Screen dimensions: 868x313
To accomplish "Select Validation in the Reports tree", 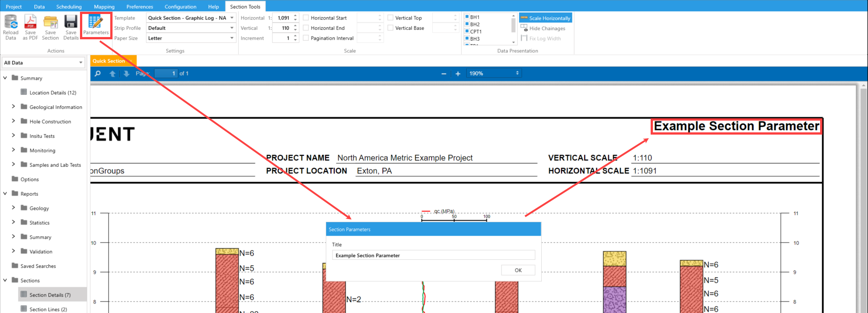I will point(41,252).
